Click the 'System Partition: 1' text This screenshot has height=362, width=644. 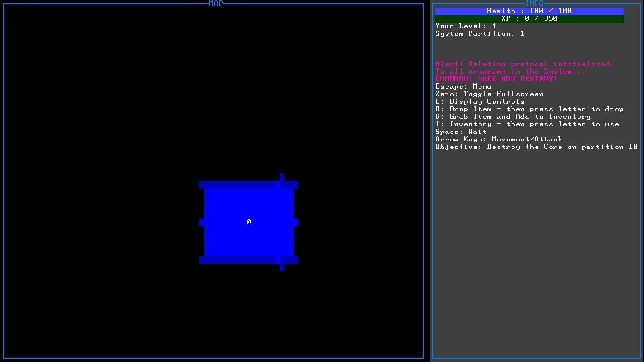pyautogui.click(x=480, y=33)
